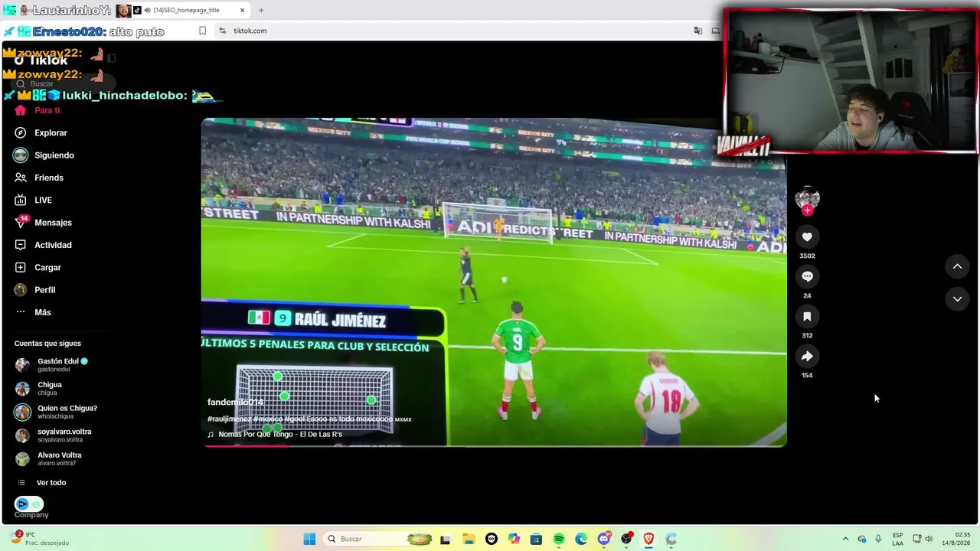Open the Windows Start menu
Image resolution: width=980 pixels, height=551 pixels.
(x=309, y=539)
